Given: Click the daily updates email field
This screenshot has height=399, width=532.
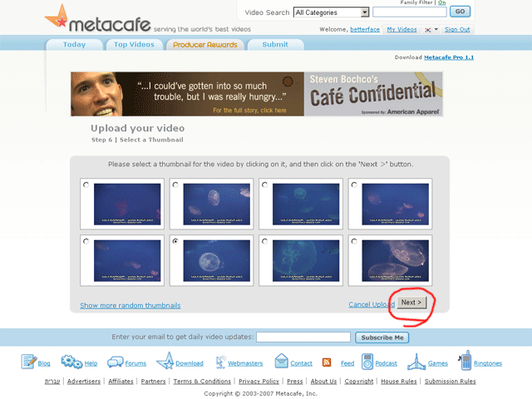Looking at the screenshot, I should pyautogui.click(x=303, y=337).
